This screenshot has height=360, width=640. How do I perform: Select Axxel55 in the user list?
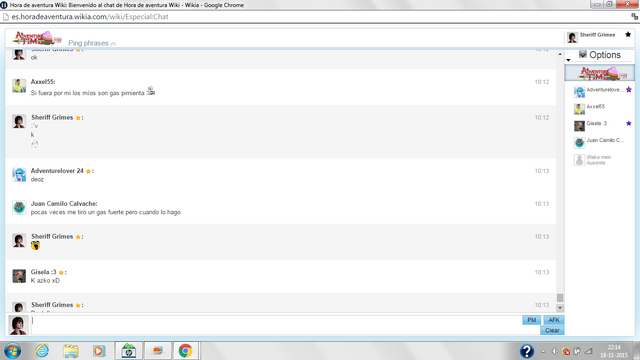pos(596,107)
